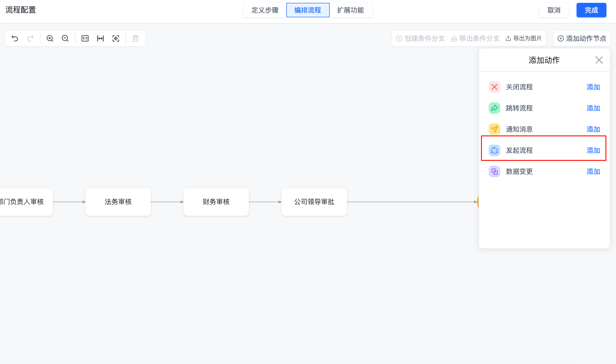
Task: Click the 取消 button
Action: 554,10
